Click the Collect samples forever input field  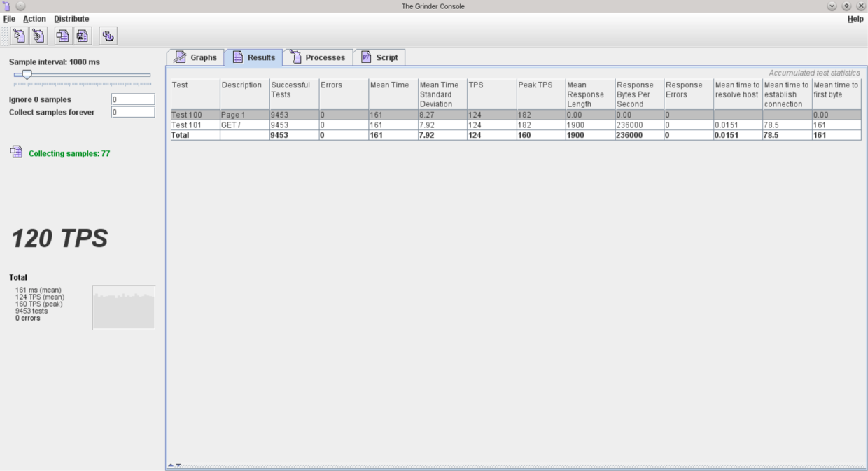tap(133, 112)
